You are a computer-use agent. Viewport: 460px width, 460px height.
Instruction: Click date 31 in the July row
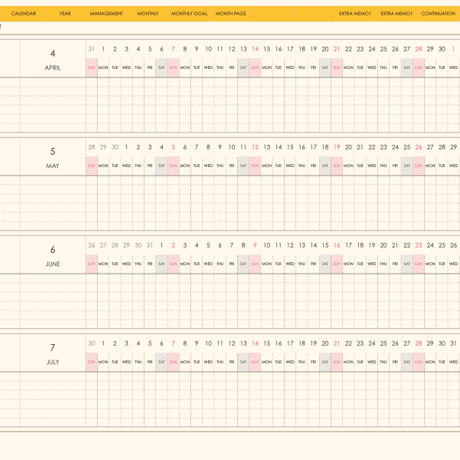coord(453,343)
